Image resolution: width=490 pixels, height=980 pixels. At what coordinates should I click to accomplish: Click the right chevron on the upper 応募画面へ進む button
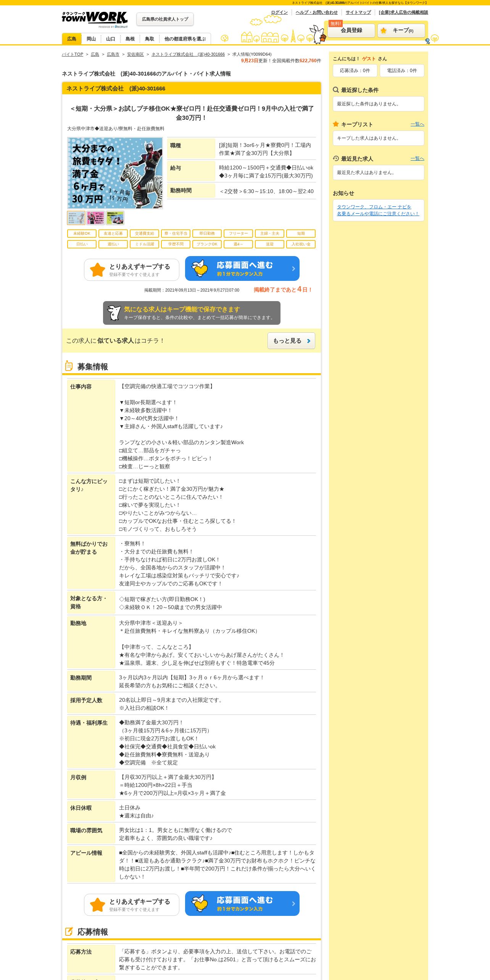[293, 269]
